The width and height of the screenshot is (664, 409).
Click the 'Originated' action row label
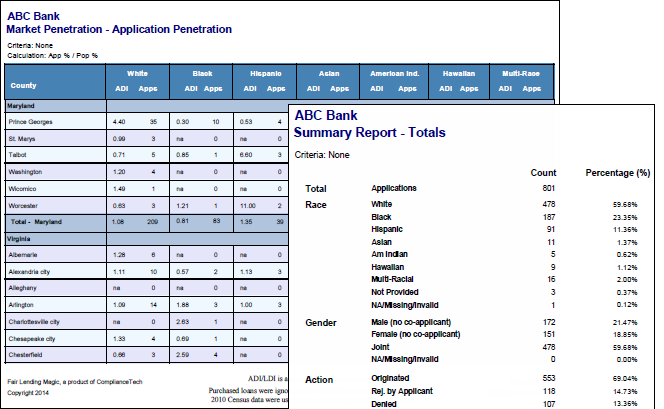pyautogui.click(x=390, y=379)
